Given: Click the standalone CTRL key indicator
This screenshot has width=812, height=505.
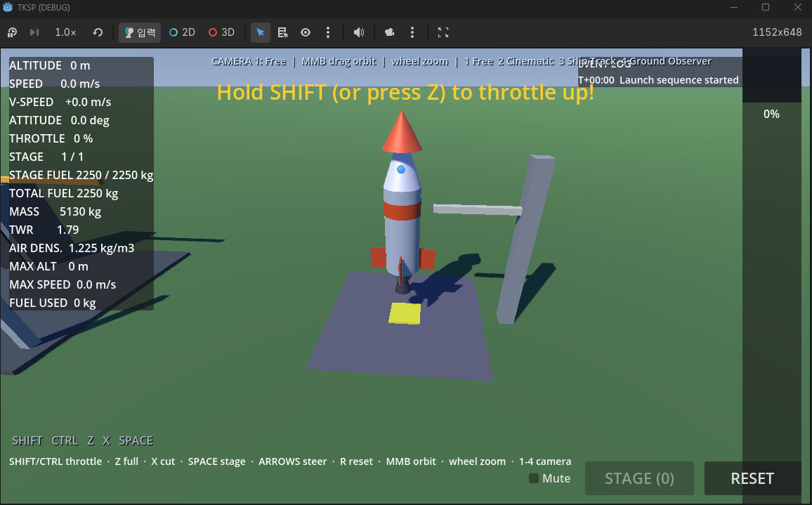Looking at the screenshot, I should 65,440.
